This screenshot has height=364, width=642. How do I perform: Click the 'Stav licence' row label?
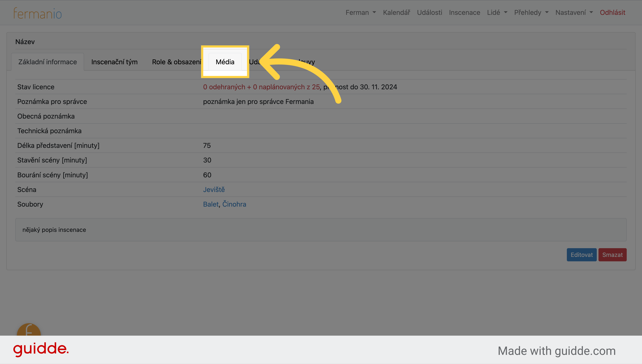[x=36, y=87]
